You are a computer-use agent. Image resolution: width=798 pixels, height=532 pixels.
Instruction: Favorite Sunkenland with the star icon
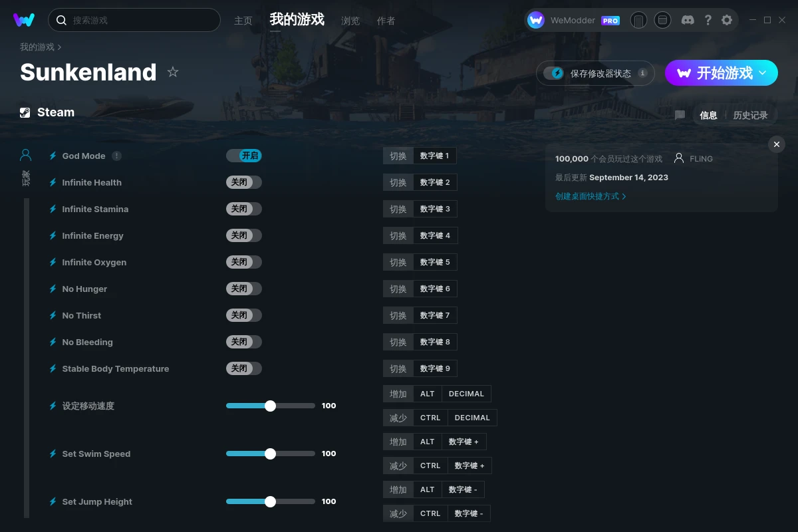tap(173, 72)
